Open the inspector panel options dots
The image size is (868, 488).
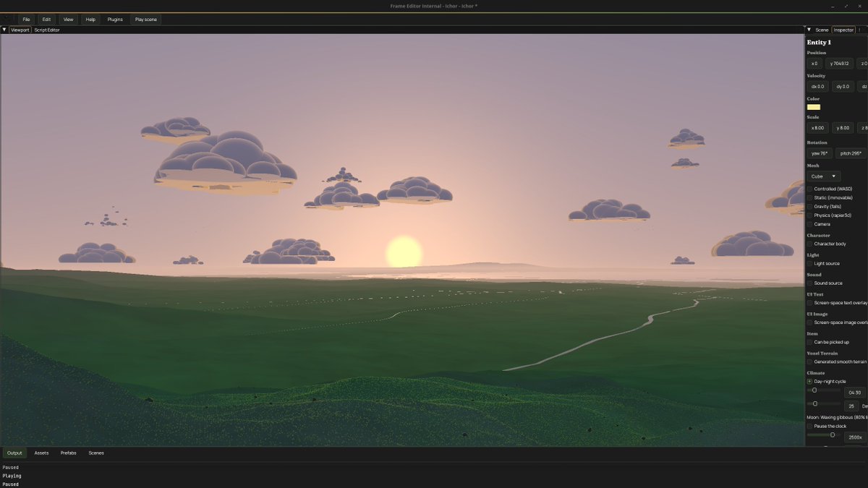pos(859,30)
